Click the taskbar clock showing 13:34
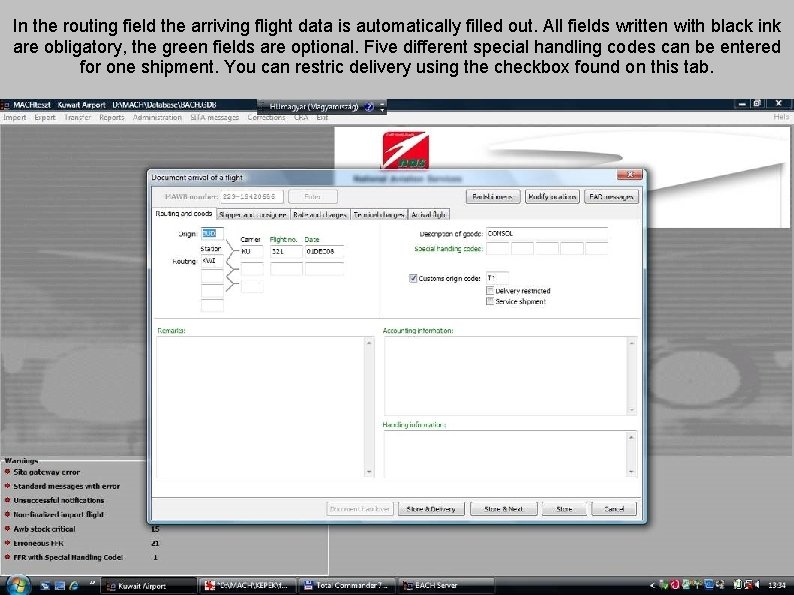Viewport: 794px width, 595px height. tap(777, 585)
